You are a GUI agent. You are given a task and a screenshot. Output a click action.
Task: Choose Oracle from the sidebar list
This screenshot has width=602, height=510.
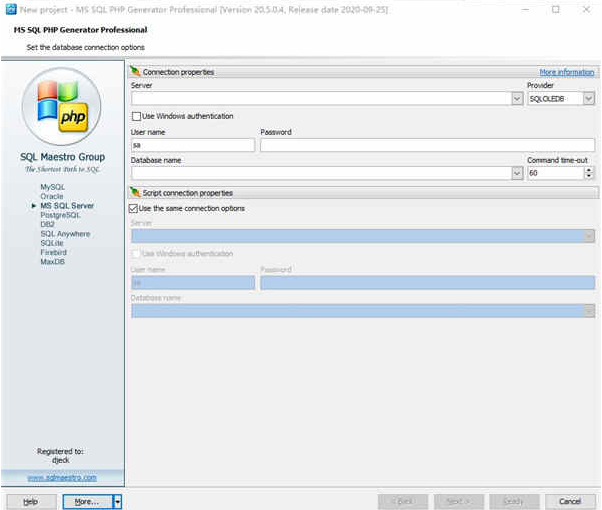coord(51,196)
